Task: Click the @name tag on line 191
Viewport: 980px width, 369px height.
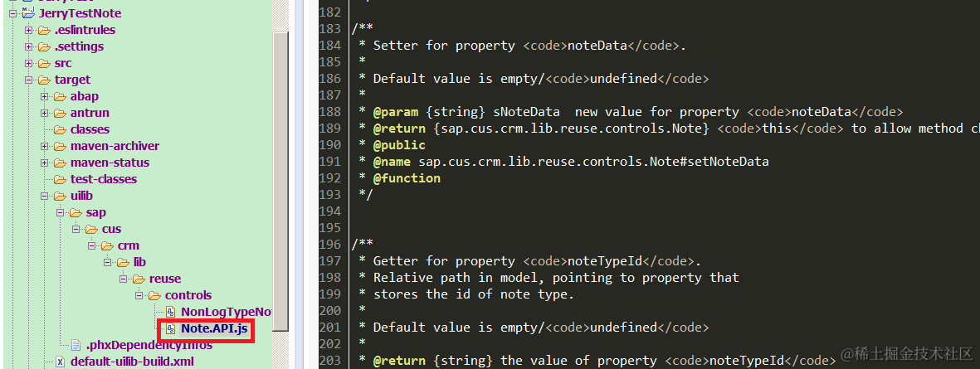Action: (392, 162)
